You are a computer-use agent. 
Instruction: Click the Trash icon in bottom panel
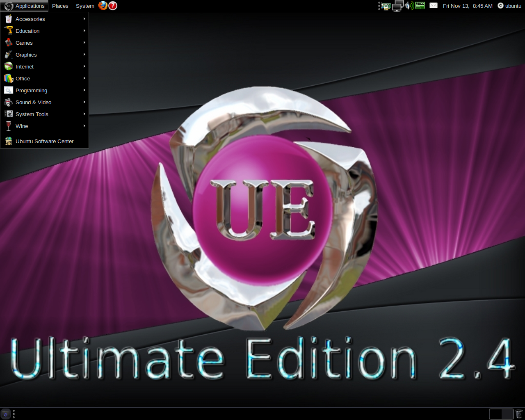point(519,414)
